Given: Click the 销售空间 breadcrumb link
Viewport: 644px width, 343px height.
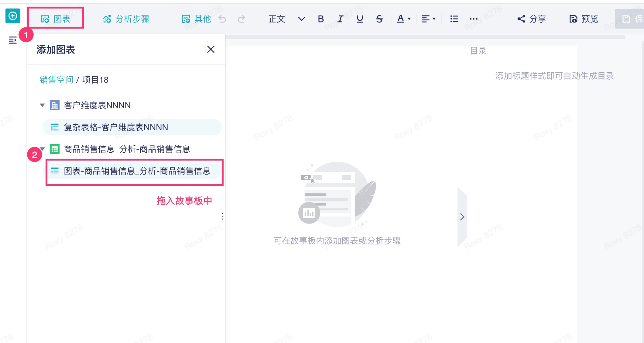Looking at the screenshot, I should click(x=56, y=80).
